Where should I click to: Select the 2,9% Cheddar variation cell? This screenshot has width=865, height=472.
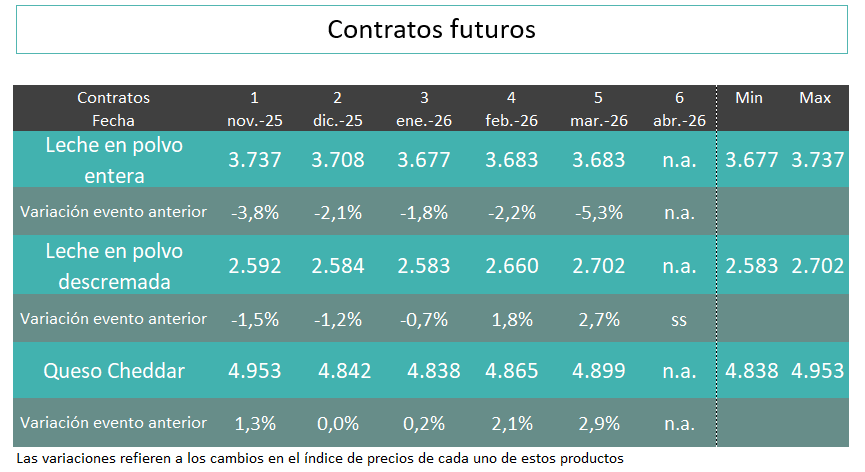tap(598, 424)
